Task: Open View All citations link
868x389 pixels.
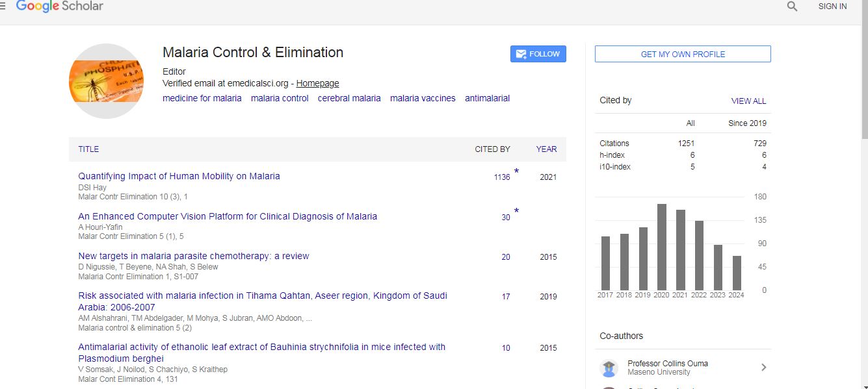Action: (748, 101)
